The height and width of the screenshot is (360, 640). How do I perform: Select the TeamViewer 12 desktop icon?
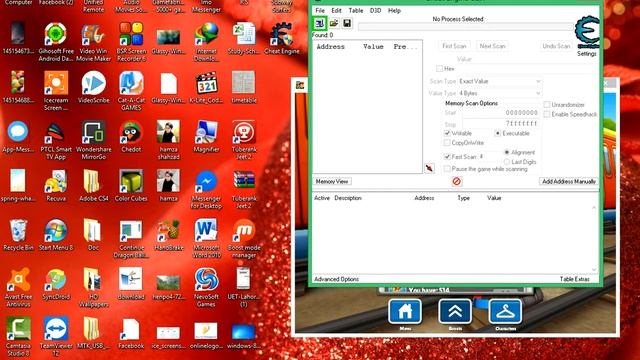(x=56, y=336)
